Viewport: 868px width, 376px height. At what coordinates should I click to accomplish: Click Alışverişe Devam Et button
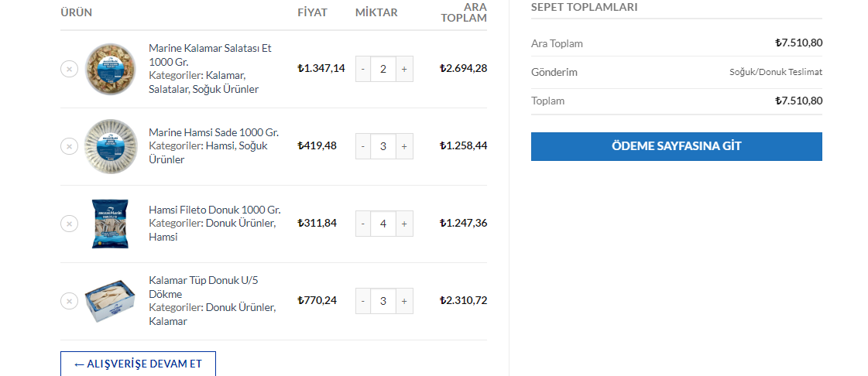point(138,364)
